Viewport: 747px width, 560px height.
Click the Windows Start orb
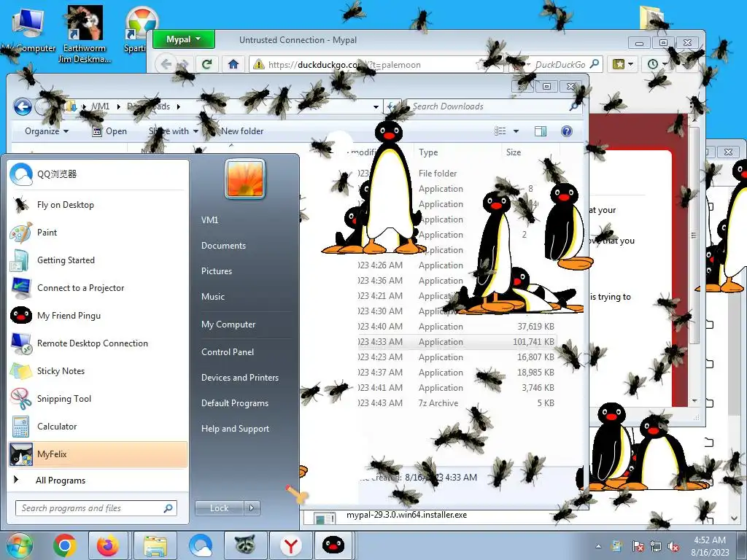point(18,545)
